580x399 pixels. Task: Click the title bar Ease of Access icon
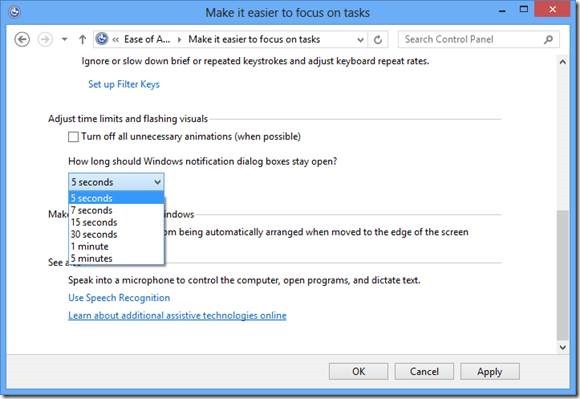pyautogui.click(x=14, y=12)
